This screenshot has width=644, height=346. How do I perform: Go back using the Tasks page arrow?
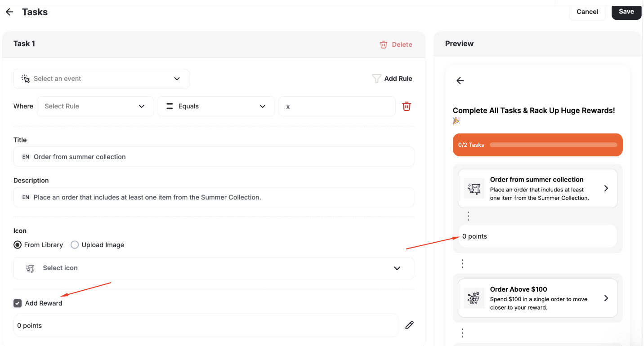click(9, 12)
